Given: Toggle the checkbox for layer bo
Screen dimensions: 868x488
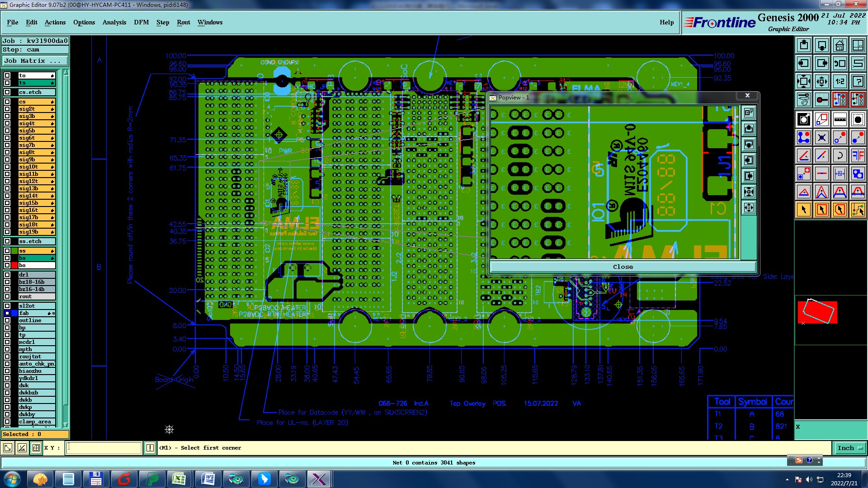Looking at the screenshot, I should (x=7, y=265).
